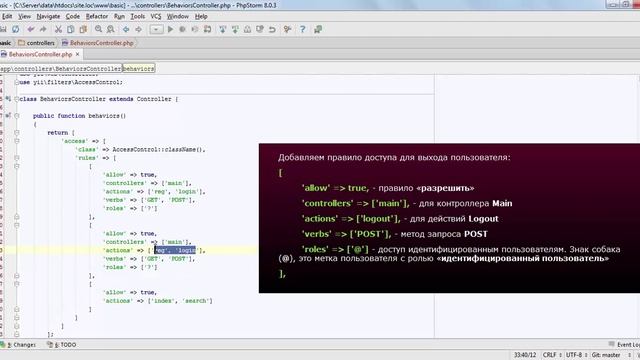Open the Edit menu
640x360 pixels.
click(7, 16)
